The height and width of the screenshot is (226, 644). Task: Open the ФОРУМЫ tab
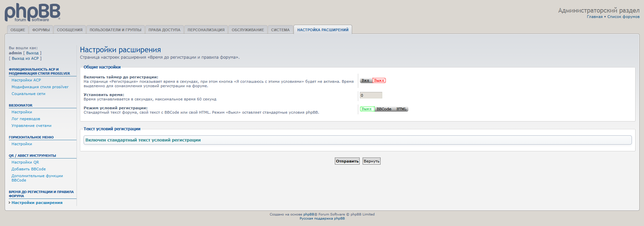pyautogui.click(x=41, y=30)
